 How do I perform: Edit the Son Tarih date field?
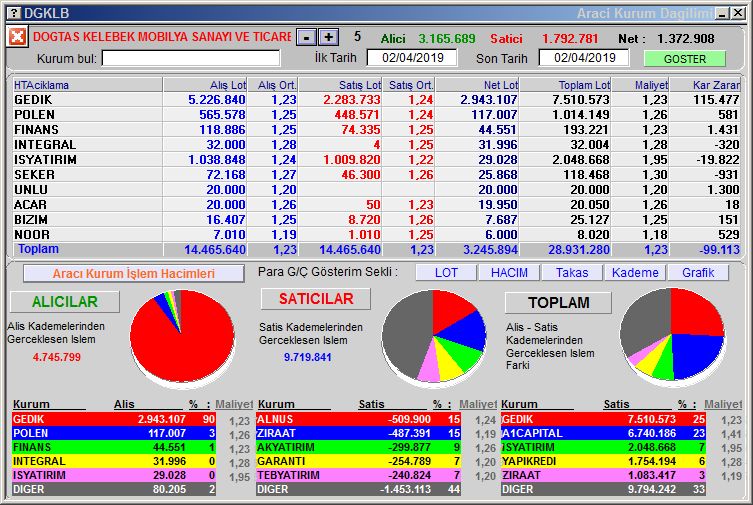584,58
